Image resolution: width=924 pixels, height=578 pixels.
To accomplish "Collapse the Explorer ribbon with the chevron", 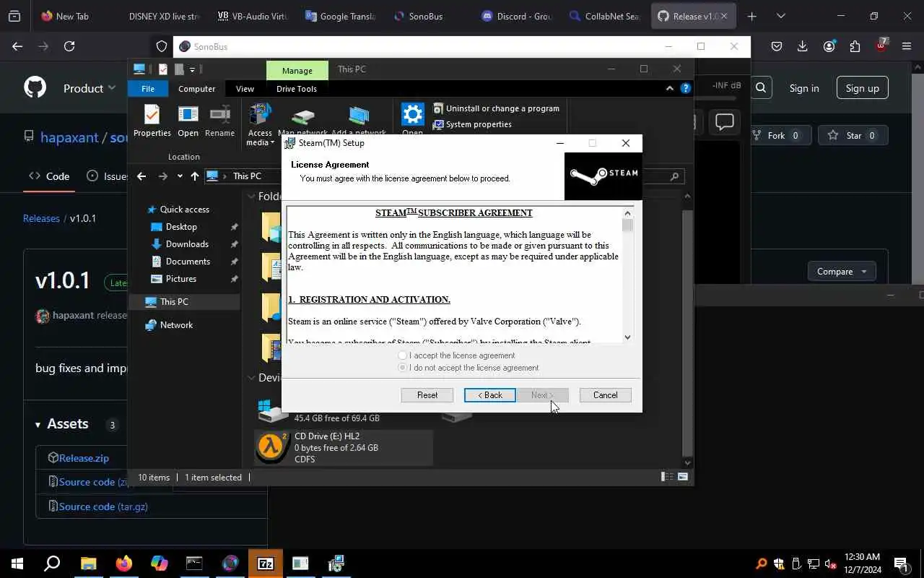I will [669, 88].
